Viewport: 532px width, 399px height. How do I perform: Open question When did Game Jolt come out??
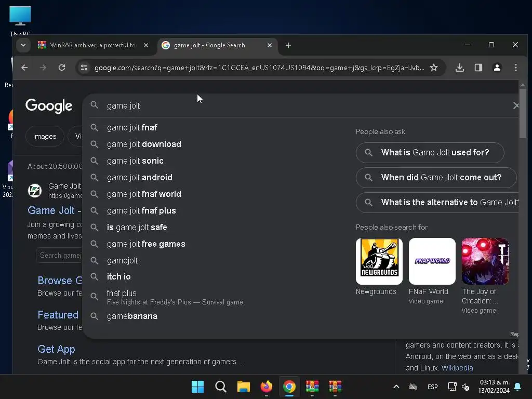(x=436, y=178)
